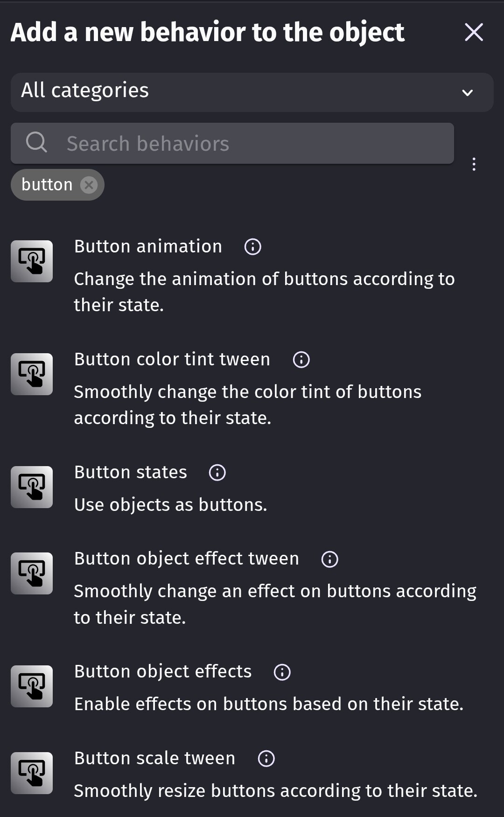Open the All categories dropdown
The height and width of the screenshot is (817, 504).
coord(252,92)
